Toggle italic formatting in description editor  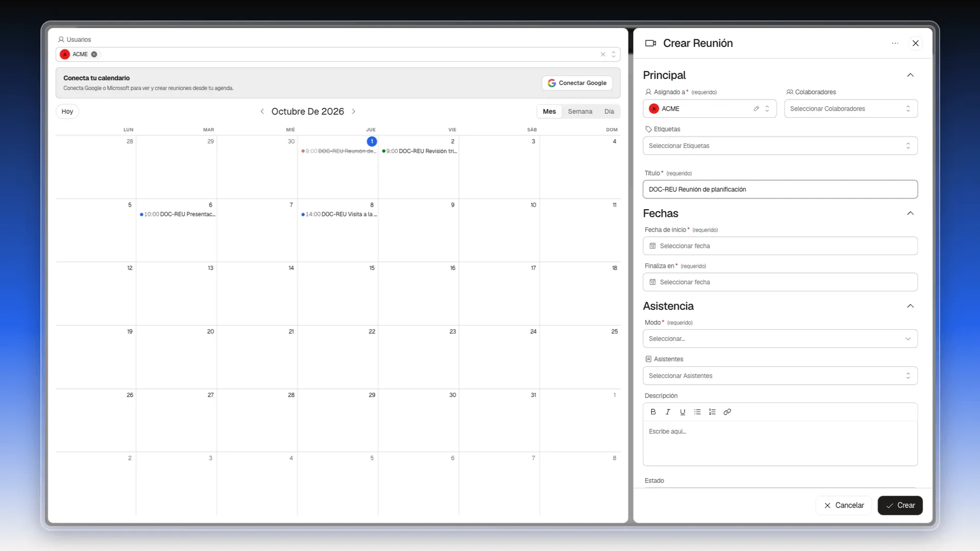[668, 412]
